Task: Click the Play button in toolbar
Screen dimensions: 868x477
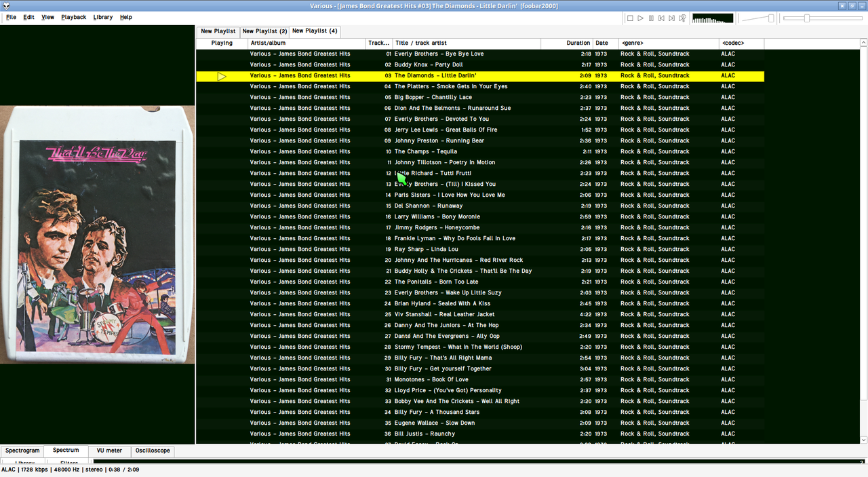Action: pyautogui.click(x=640, y=18)
